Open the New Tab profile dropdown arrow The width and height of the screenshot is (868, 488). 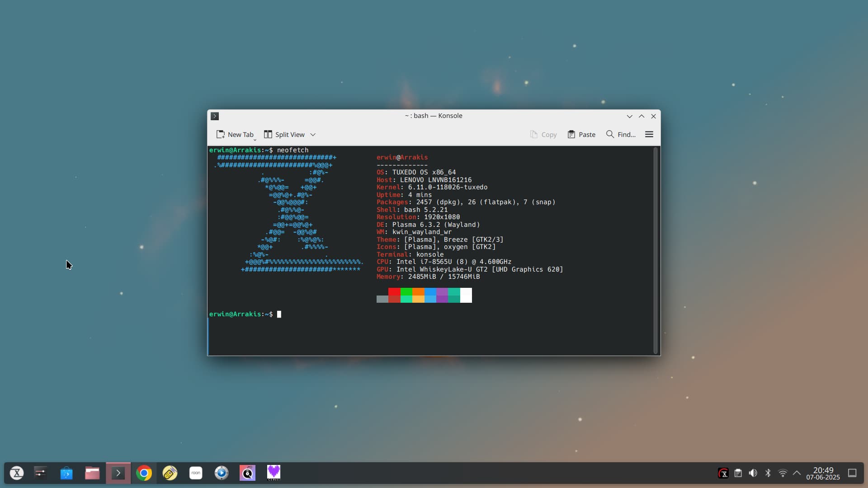[255, 140]
